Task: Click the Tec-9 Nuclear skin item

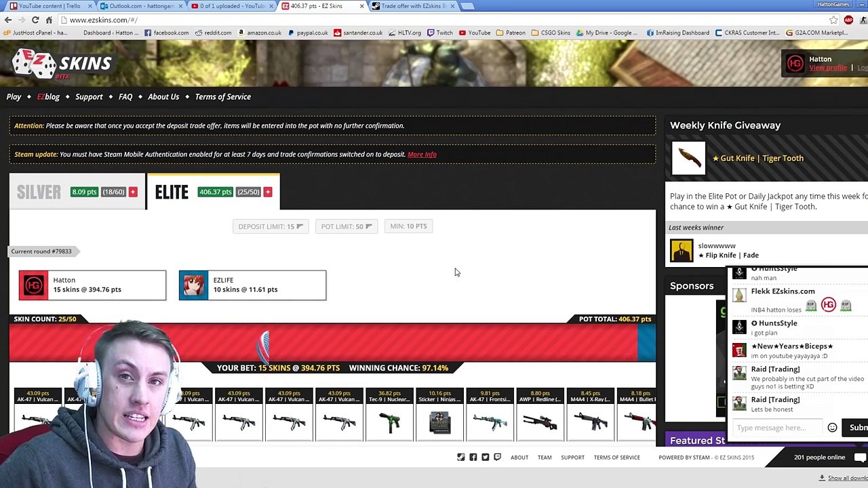Action: pos(389,414)
